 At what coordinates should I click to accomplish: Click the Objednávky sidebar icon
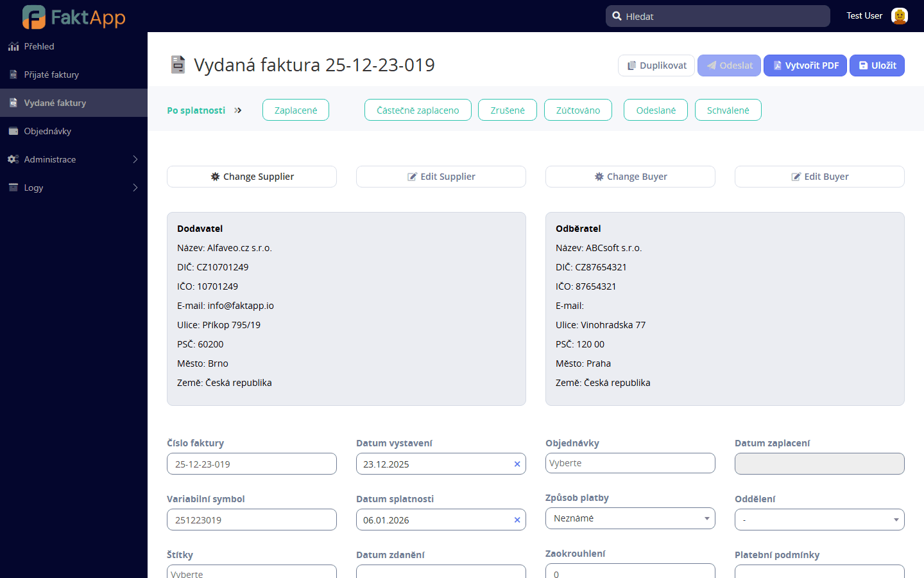click(x=13, y=131)
